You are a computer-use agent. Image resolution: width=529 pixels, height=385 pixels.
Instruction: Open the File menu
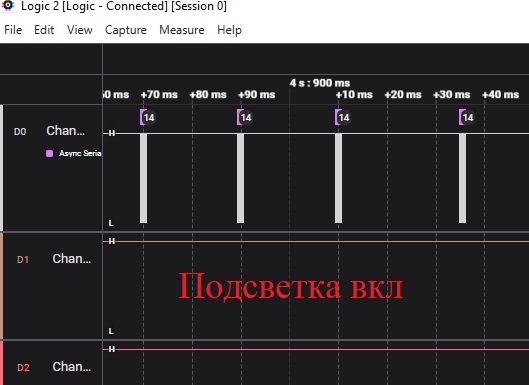13,30
